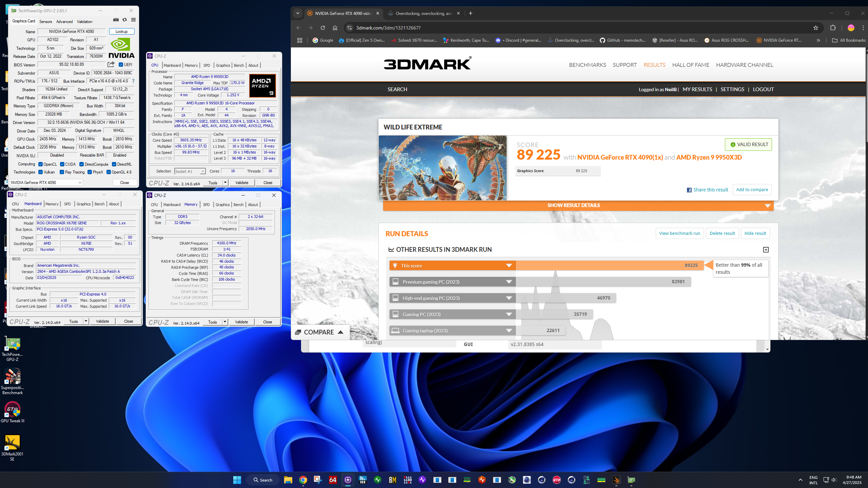The image size is (868, 488).
Task: Click the Windows taskbar Search box
Action: coord(263,480)
